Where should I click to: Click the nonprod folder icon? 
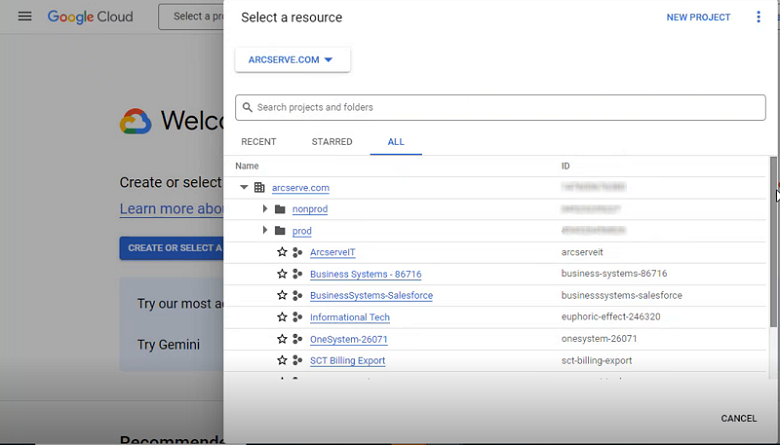coord(280,209)
